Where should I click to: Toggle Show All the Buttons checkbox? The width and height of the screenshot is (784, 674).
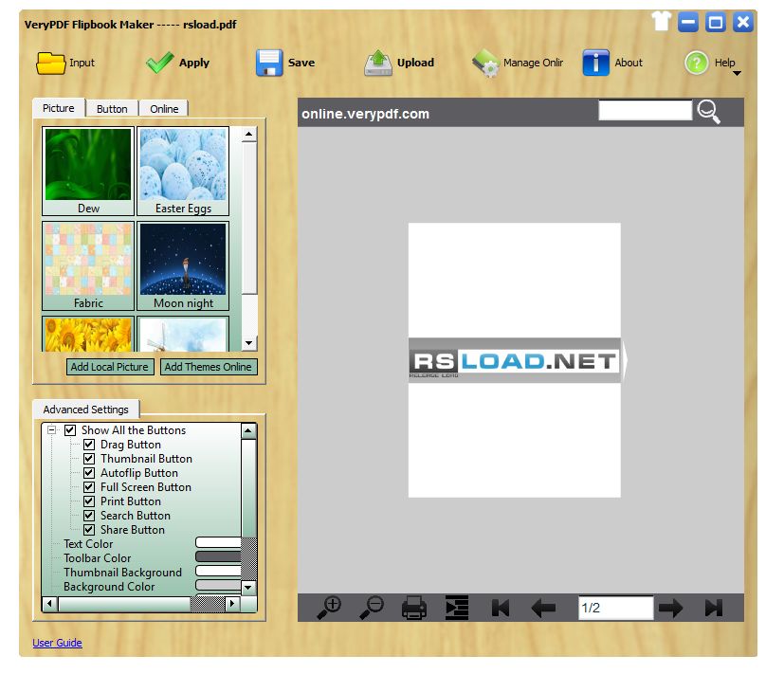click(x=70, y=430)
